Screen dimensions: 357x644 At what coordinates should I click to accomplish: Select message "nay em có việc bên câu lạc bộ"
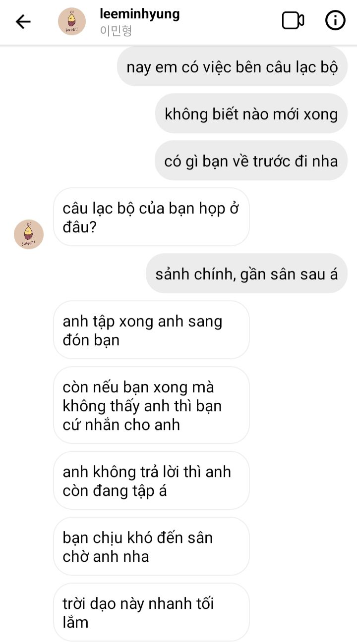tap(232, 67)
